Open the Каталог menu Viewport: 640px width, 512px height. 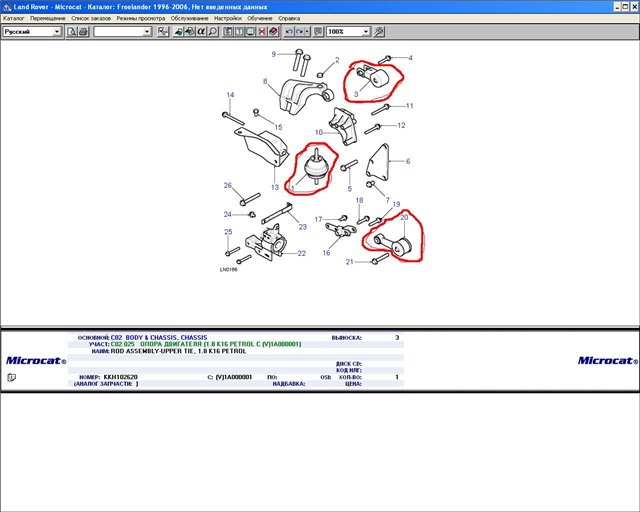14,18
